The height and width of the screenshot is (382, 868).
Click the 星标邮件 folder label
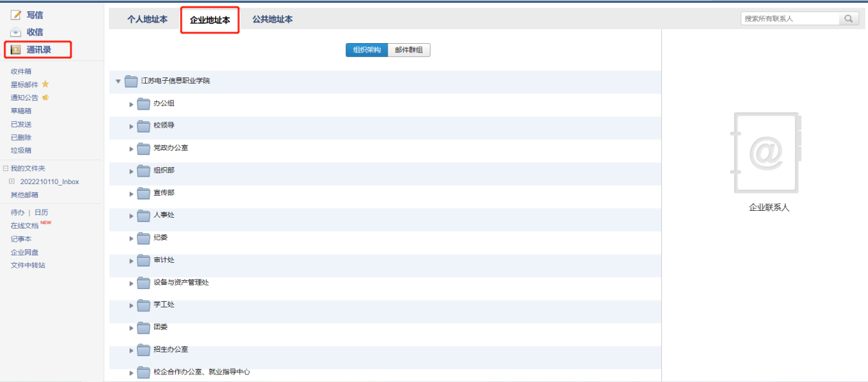pos(24,84)
